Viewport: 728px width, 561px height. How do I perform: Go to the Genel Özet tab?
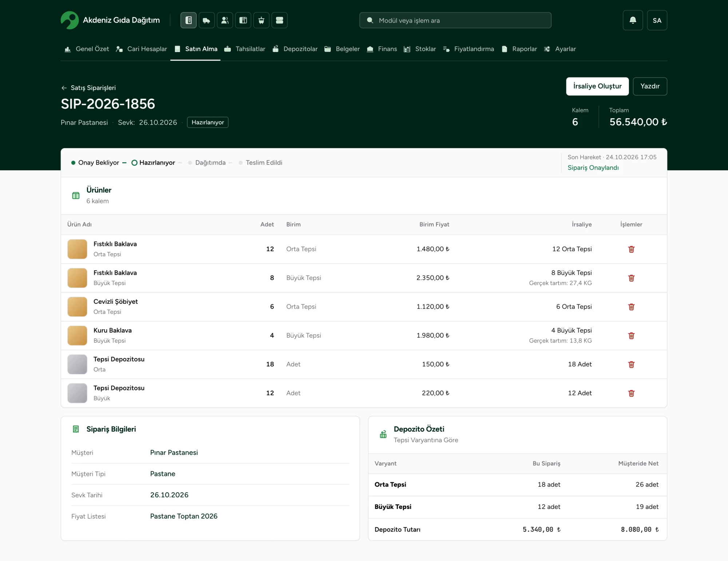(87, 49)
